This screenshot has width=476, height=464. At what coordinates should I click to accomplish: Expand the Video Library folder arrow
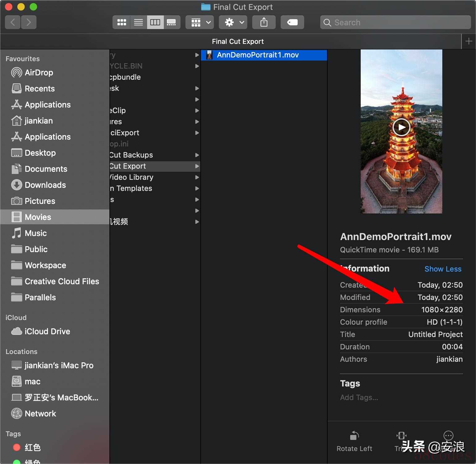[x=197, y=177]
